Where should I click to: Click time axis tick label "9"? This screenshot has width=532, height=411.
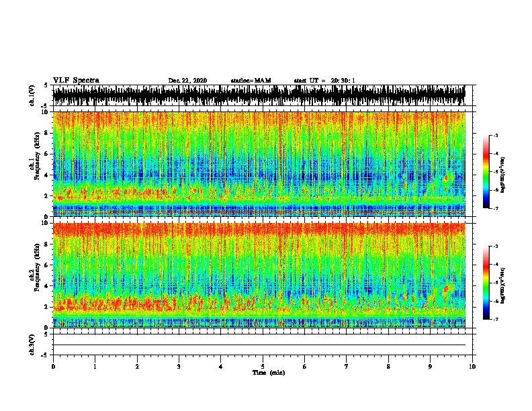(x=430, y=367)
